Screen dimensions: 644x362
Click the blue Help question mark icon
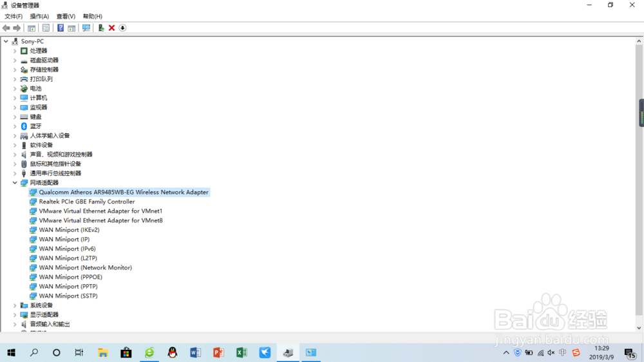[x=61, y=28]
